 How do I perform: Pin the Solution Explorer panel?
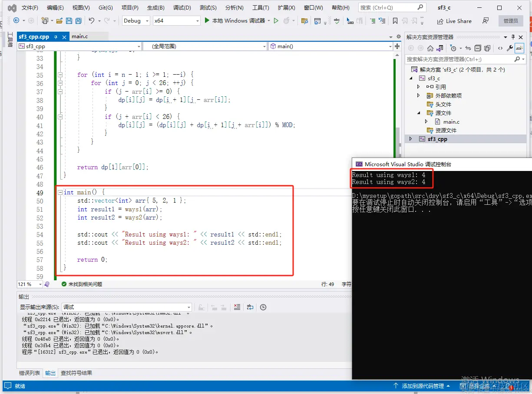(x=513, y=37)
